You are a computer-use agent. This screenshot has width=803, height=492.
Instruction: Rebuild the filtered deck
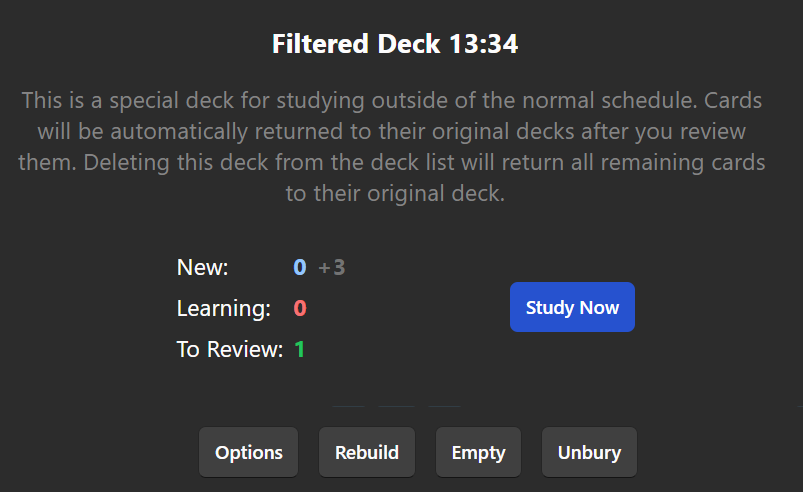(x=367, y=452)
